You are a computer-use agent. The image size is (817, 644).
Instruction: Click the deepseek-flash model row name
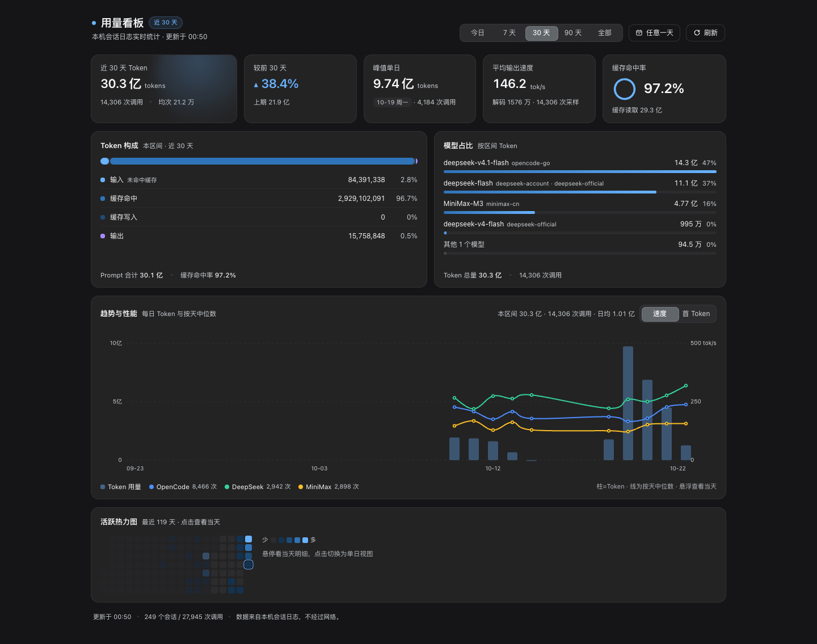tap(468, 183)
